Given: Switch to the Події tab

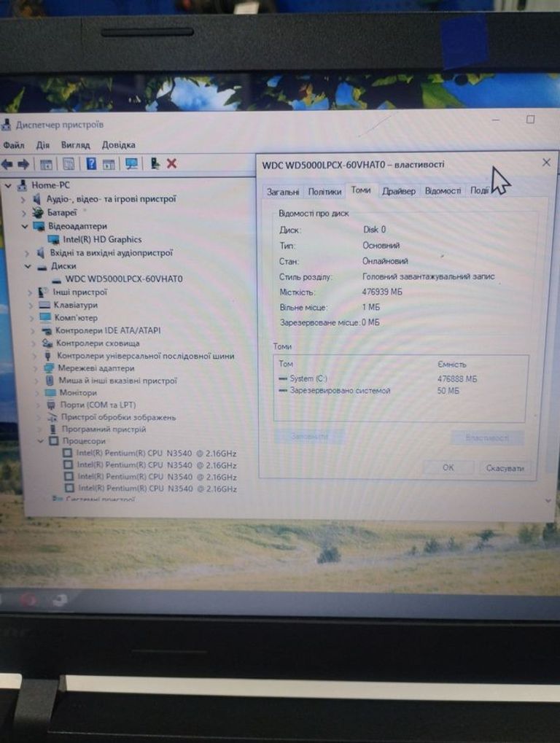Looking at the screenshot, I should pyautogui.click(x=479, y=190).
